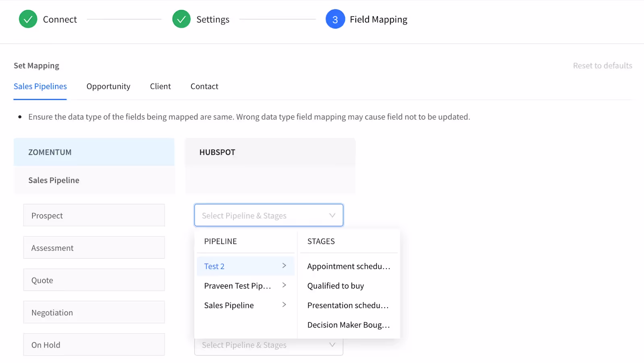Screen dimensions: 644x363
Task: Click the STAGES column heading
Action: [321, 241]
